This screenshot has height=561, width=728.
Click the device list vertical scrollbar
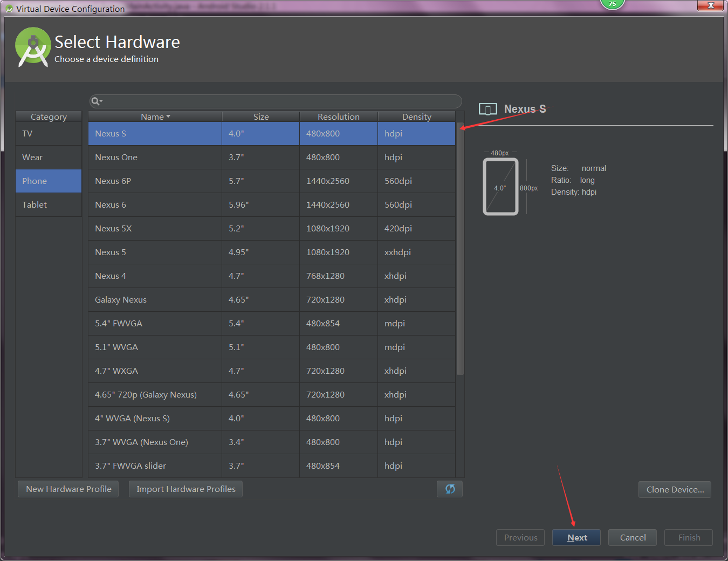tap(460, 249)
